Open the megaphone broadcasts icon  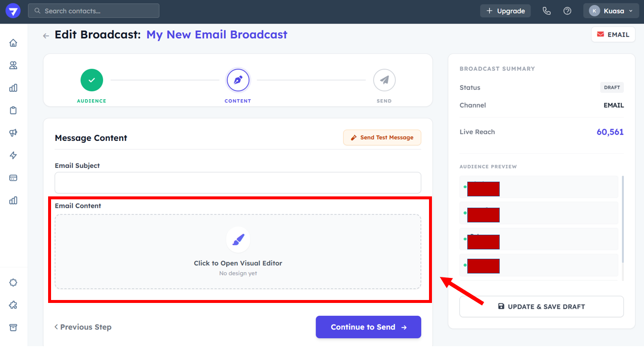[x=13, y=133]
